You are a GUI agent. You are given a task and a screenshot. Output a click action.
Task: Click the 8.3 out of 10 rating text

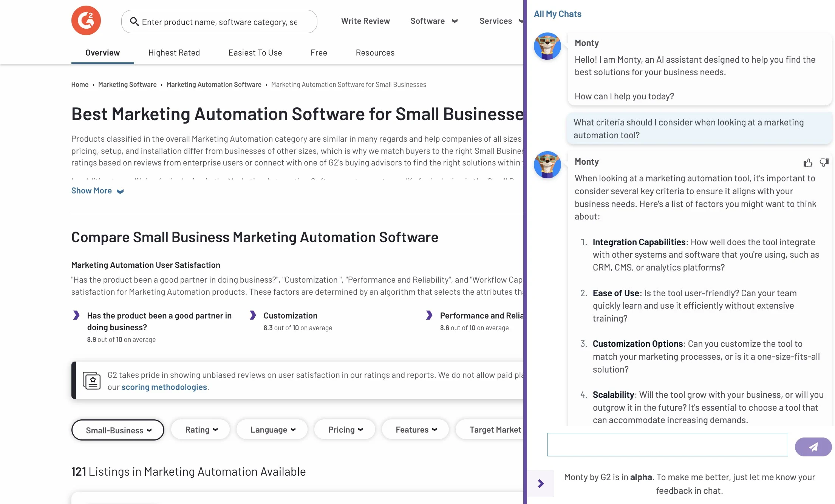[x=298, y=328]
